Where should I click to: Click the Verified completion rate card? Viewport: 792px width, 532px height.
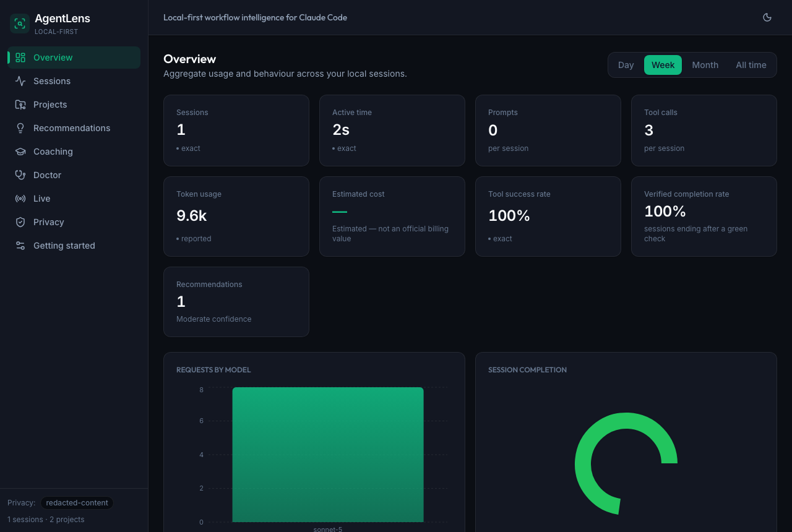click(704, 217)
